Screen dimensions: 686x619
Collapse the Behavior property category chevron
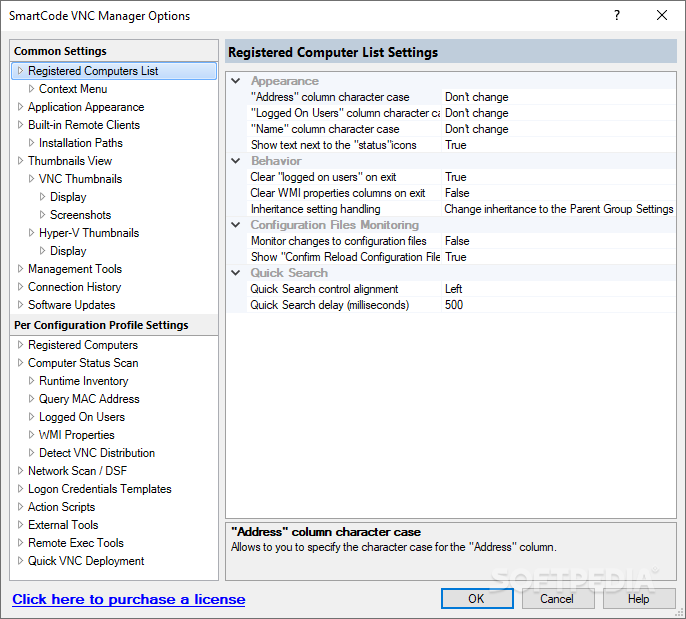pos(236,161)
